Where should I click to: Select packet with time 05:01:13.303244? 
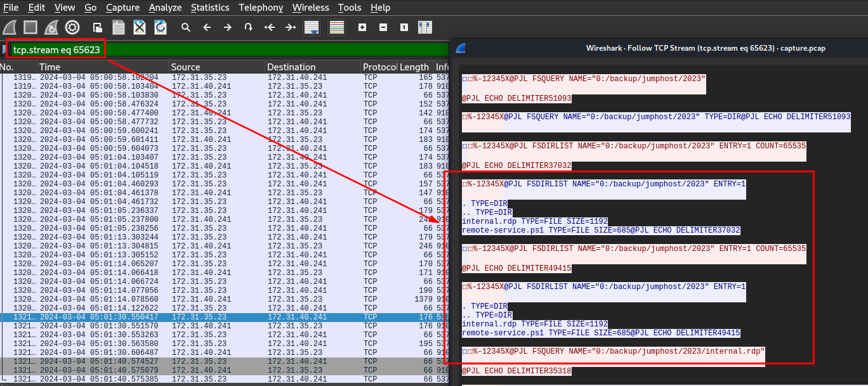[224, 236]
